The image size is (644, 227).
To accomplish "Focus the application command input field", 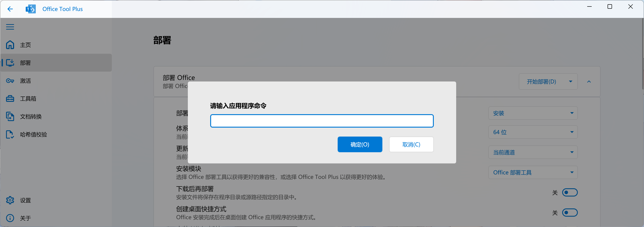I will click(x=322, y=121).
